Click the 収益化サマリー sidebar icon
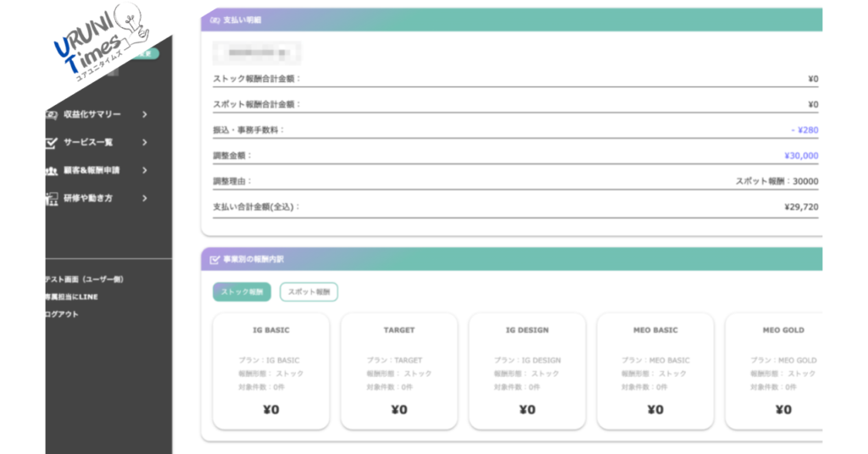This screenshot has height=454, width=868. click(x=51, y=114)
